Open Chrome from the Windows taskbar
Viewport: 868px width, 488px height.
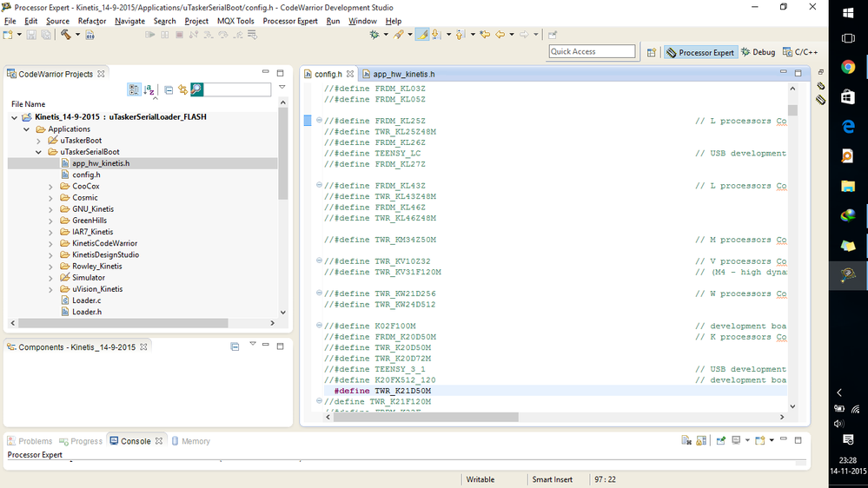point(847,67)
